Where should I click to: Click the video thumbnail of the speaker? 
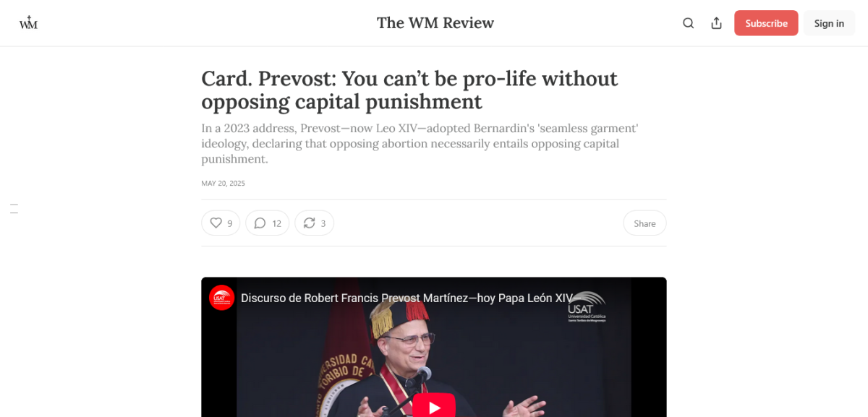[x=434, y=347]
